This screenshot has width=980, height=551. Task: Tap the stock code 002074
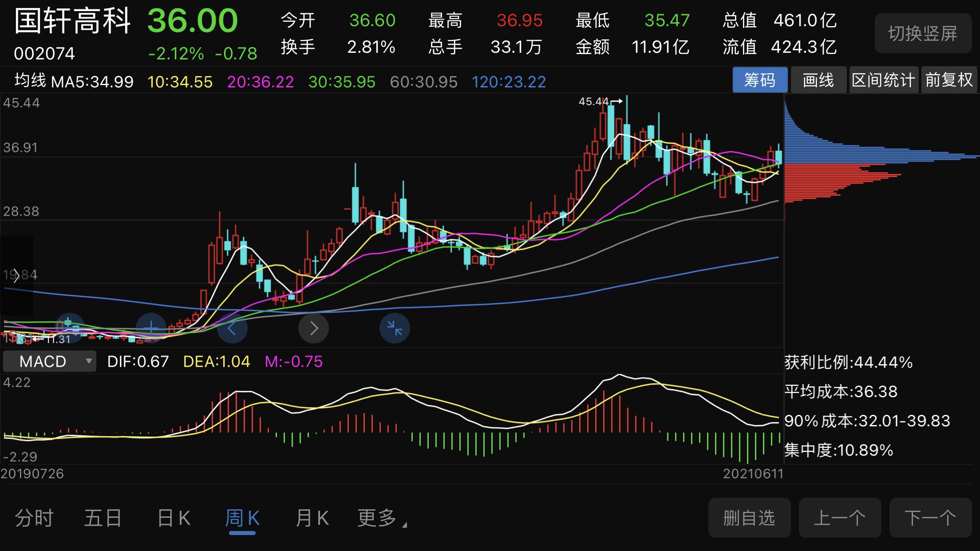(44, 54)
